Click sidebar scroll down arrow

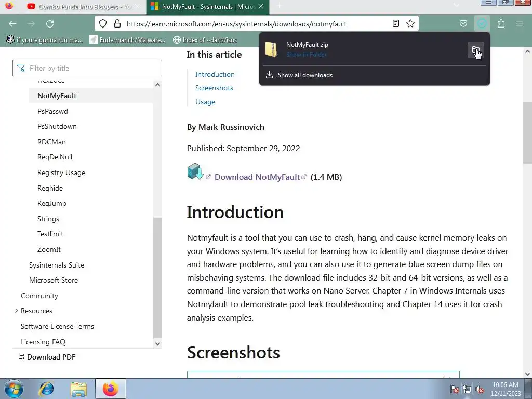(157, 344)
